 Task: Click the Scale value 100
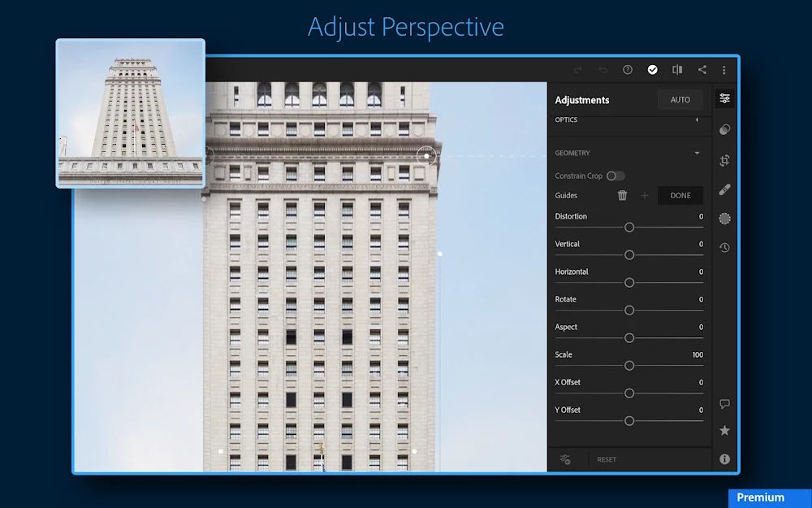pos(698,354)
